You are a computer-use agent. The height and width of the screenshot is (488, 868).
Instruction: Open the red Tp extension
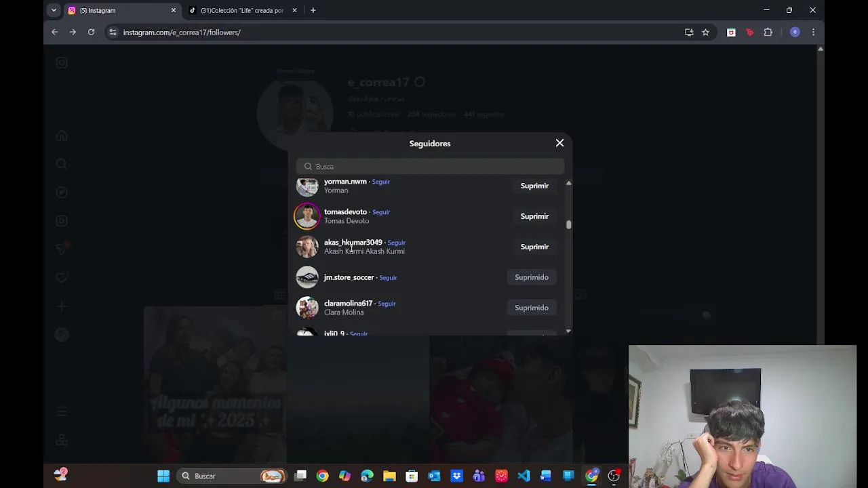tap(749, 32)
